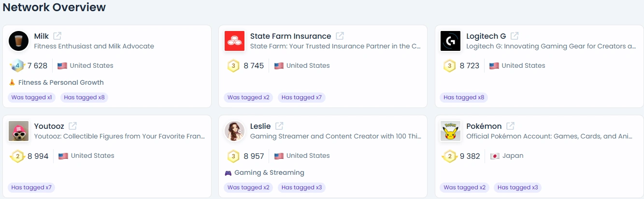Image resolution: width=644 pixels, height=199 pixels.
Task: Click "Has tagged x8" chip on Logitech G
Action: point(464,97)
